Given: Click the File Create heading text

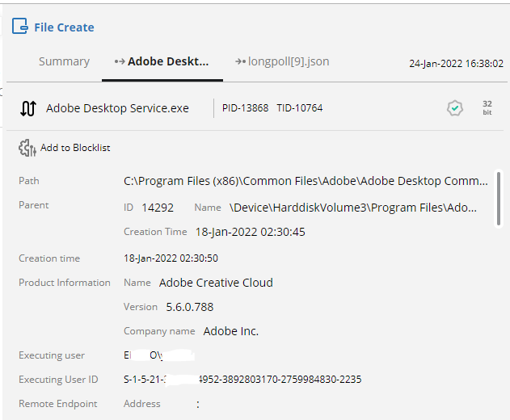Looking at the screenshot, I should click(x=64, y=27).
